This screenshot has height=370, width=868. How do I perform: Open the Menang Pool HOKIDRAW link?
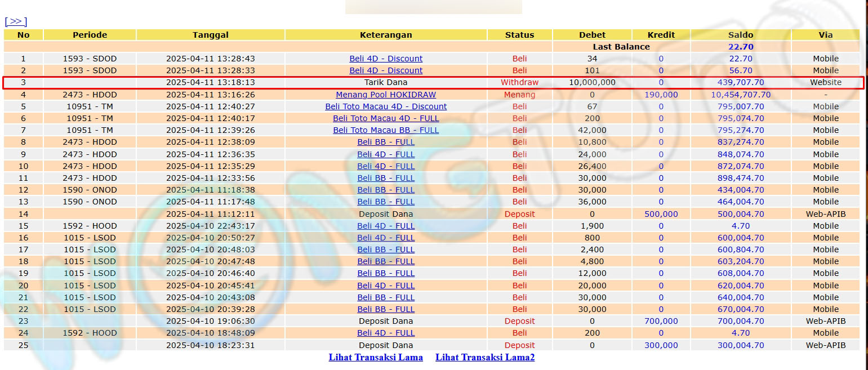pos(386,95)
